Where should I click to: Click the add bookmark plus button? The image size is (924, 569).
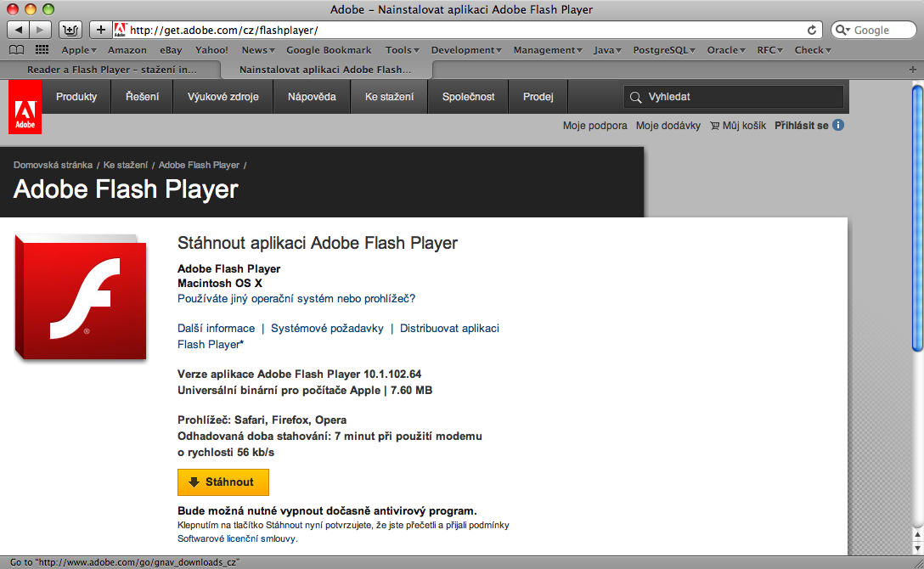100,30
